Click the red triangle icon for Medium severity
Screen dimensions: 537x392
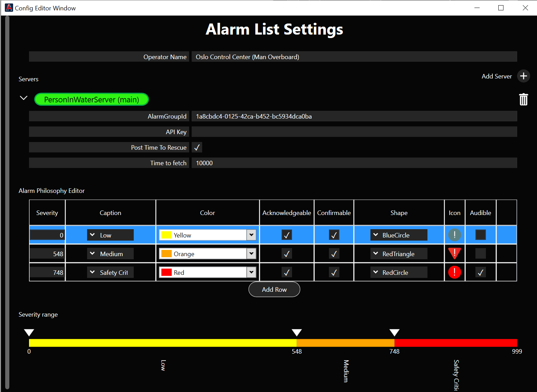454,253
